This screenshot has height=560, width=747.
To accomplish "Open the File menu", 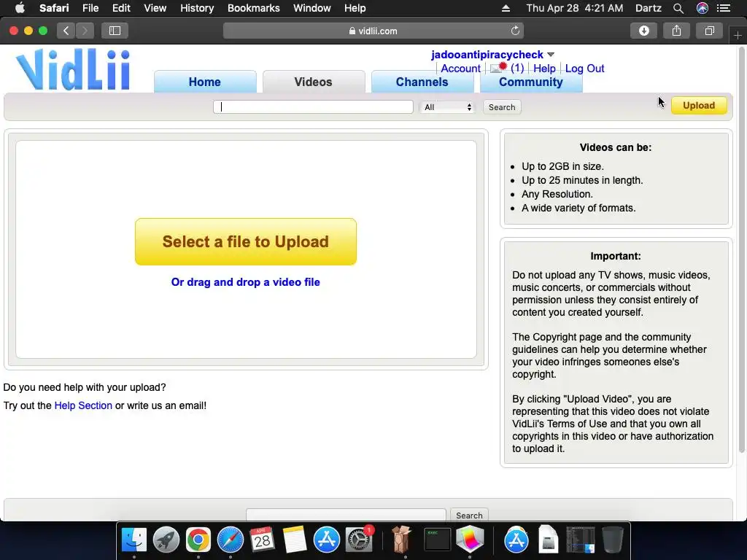I will [90, 8].
